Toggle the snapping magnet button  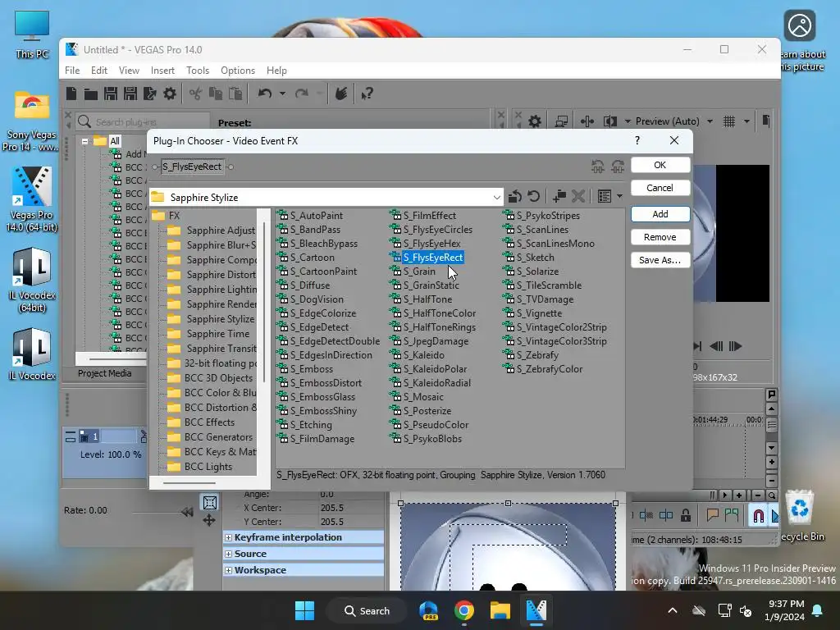758,515
